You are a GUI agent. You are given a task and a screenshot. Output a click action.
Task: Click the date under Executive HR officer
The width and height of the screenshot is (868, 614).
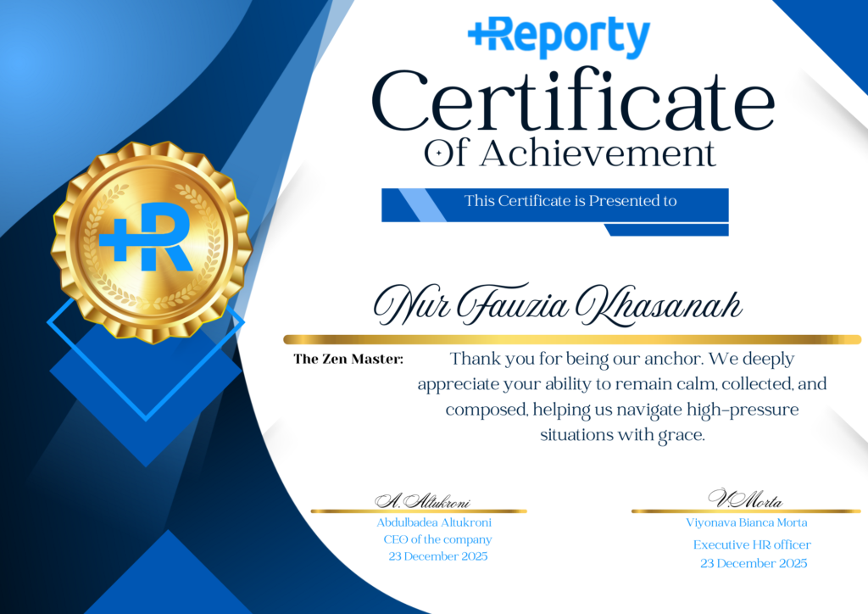pyautogui.click(x=754, y=563)
